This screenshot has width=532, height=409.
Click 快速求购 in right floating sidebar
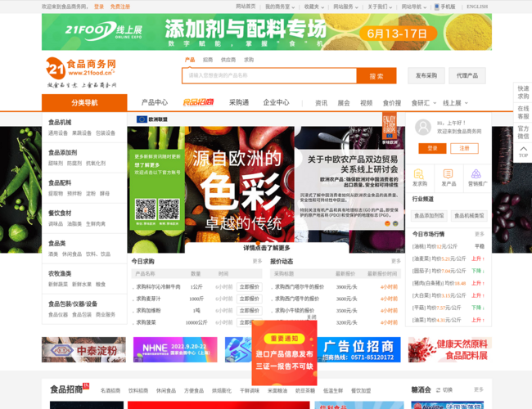(523, 92)
